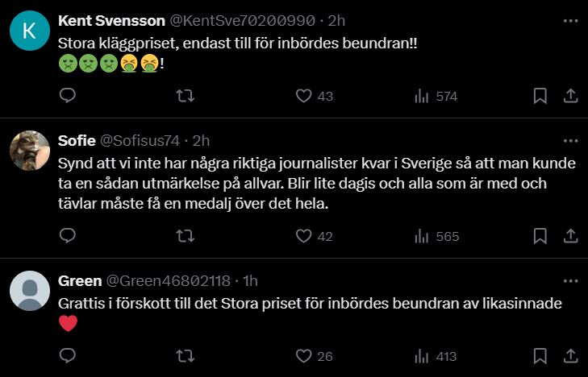Image resolution: width=588 pixels, height=377 pixels.
Task: Like Kent Svensson's tweet with 43 likes
Action: (304, 96)
